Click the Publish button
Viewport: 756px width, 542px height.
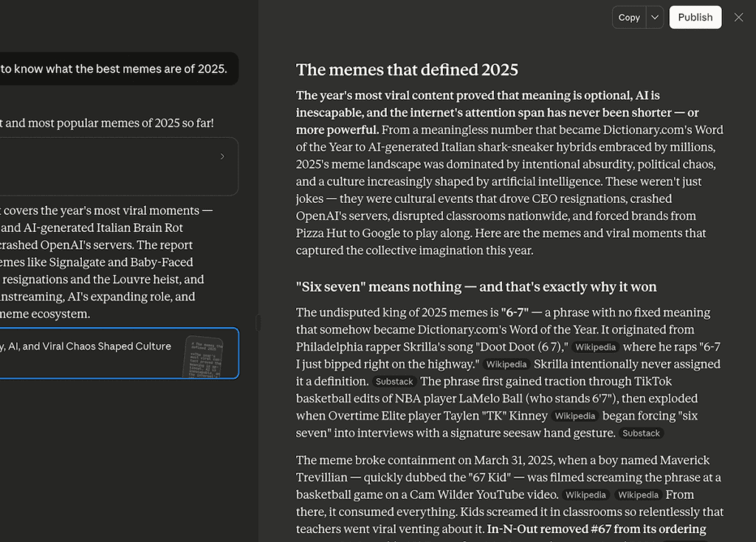(x=695, y=18)
